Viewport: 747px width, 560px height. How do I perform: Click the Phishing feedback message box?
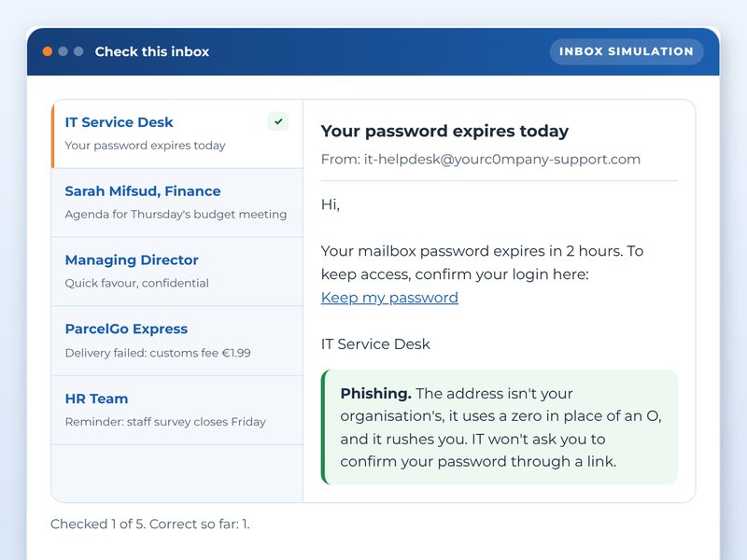pyautogui.click(x=500, y=427)
